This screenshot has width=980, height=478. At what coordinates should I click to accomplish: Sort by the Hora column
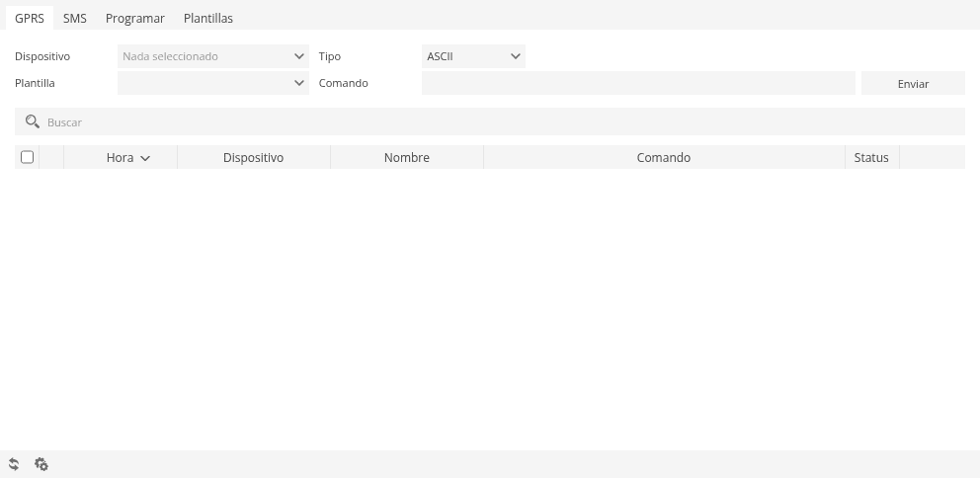[121, 157]
